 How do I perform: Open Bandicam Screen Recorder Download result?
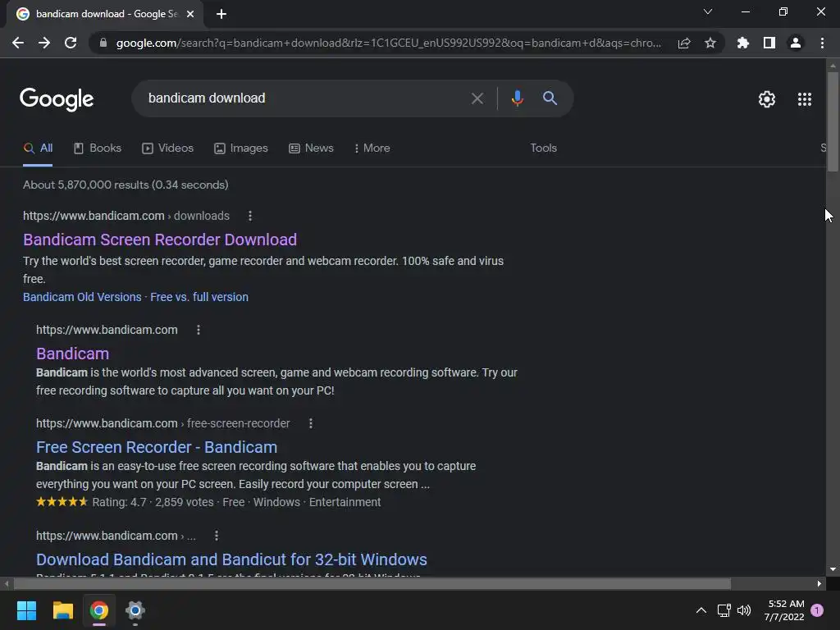coord(160,240)
